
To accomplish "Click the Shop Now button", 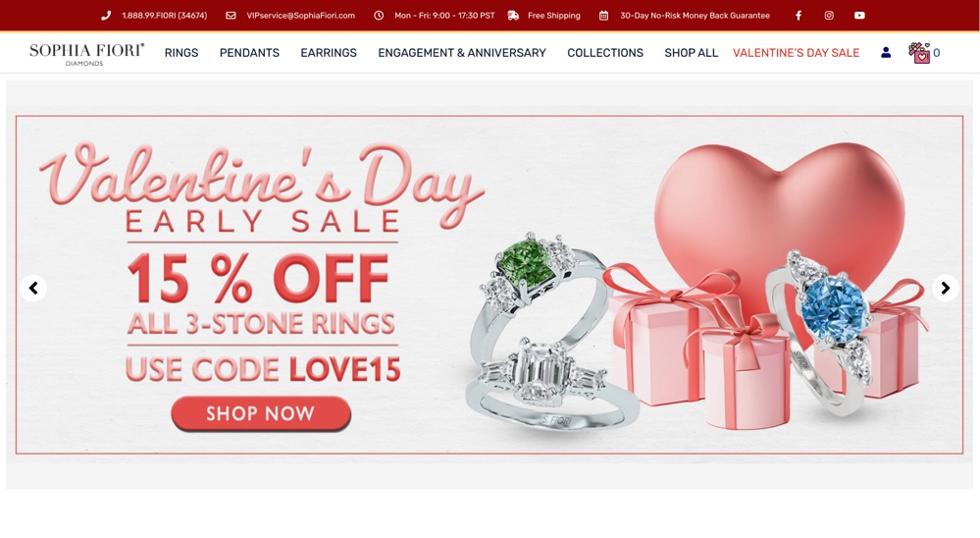I will 261,413.
